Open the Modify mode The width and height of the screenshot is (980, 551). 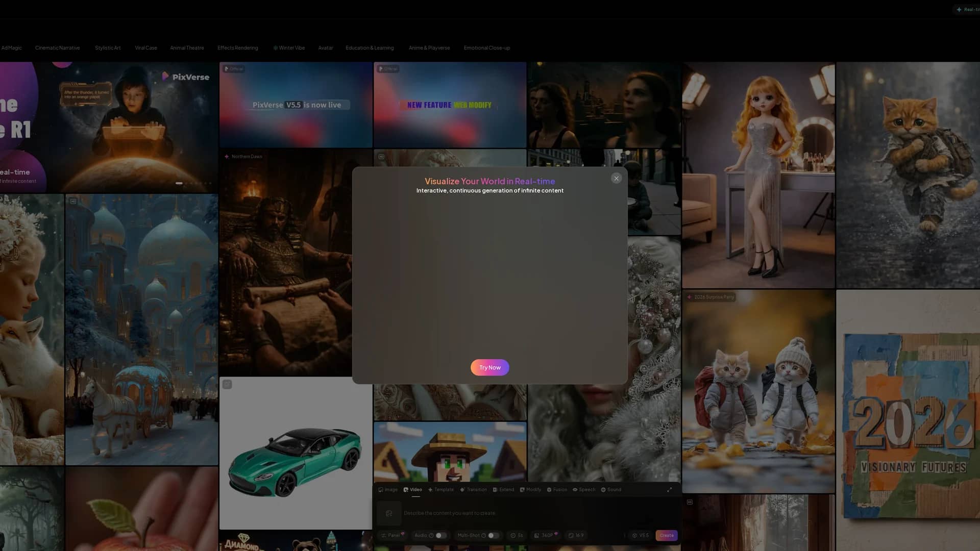click(530, 489)
